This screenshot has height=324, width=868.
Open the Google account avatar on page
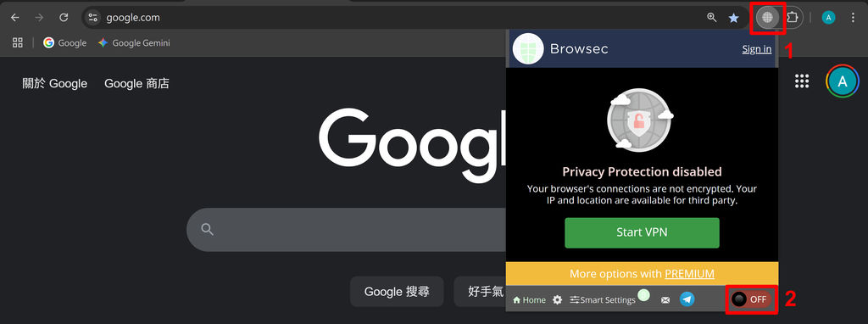pos(842,81)
